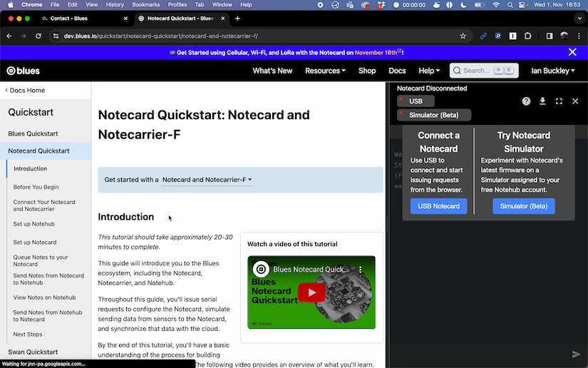This screenshot has width=588, height=368.
Task: Toggle the USB connection button
Action: click(416, 101)
